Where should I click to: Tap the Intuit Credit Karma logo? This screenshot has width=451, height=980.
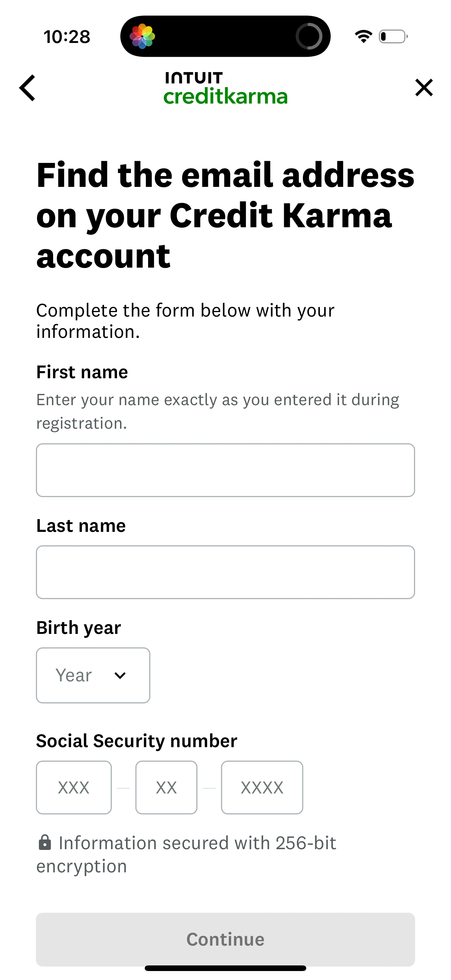pos(225,88)
